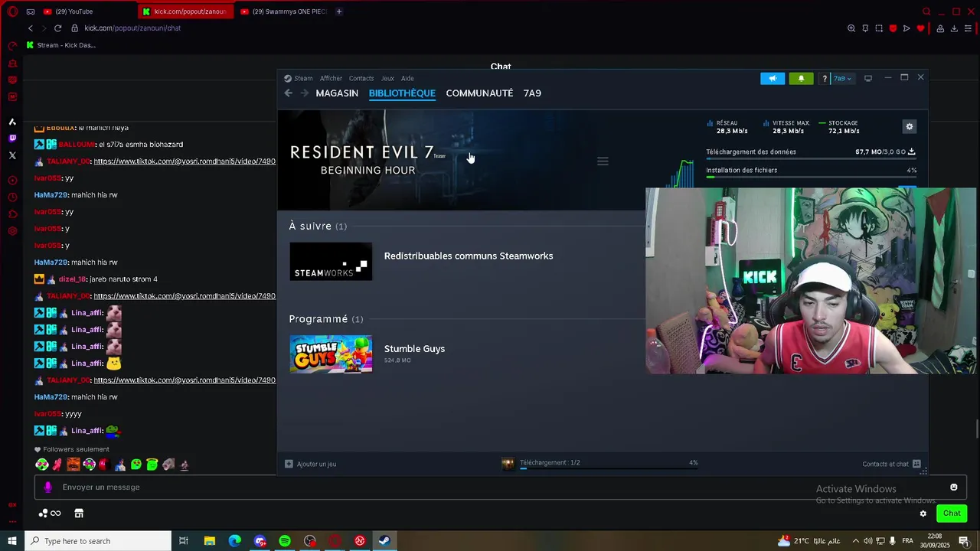980x551 pixels.
Task: Click the Steamworks thumbnail
Action: [331, 262]
